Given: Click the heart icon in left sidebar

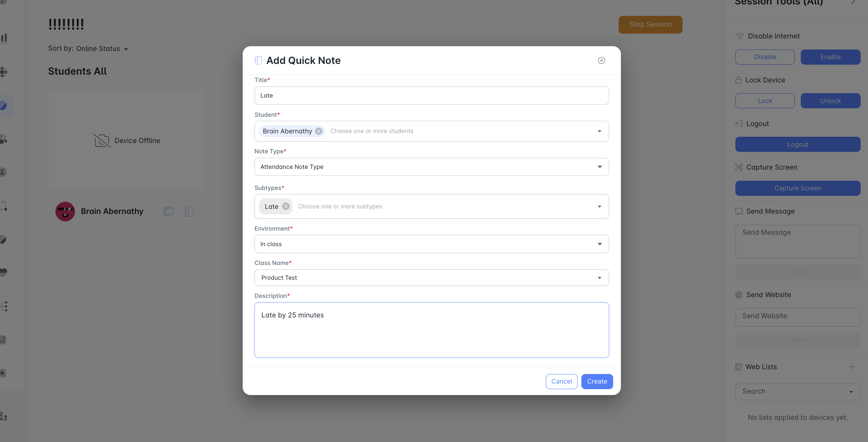Looking at the screenshot, I should click(3, 272).
